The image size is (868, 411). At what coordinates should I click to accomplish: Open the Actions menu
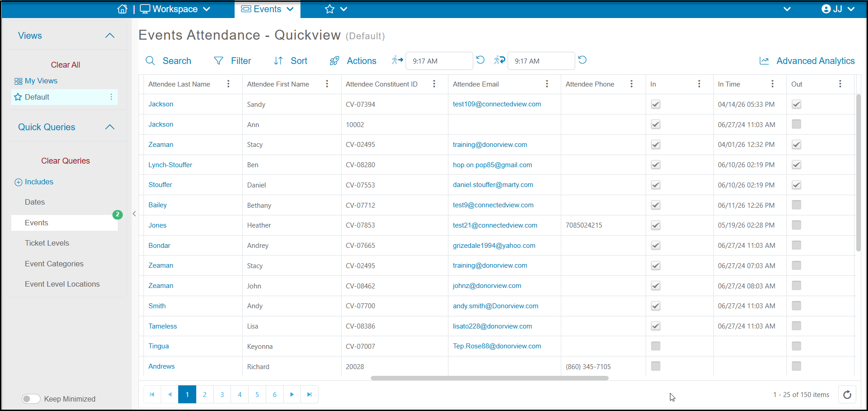click(x=353, y=61)
